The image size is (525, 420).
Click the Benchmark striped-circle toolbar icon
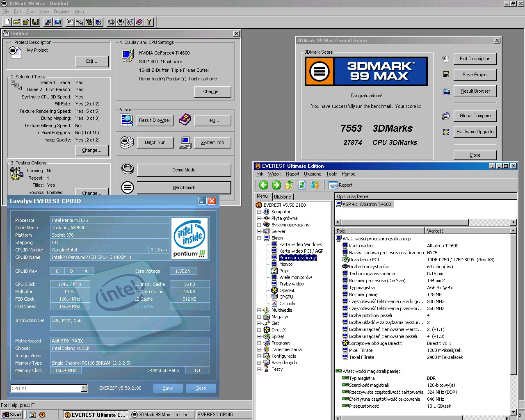pos(121,22)
